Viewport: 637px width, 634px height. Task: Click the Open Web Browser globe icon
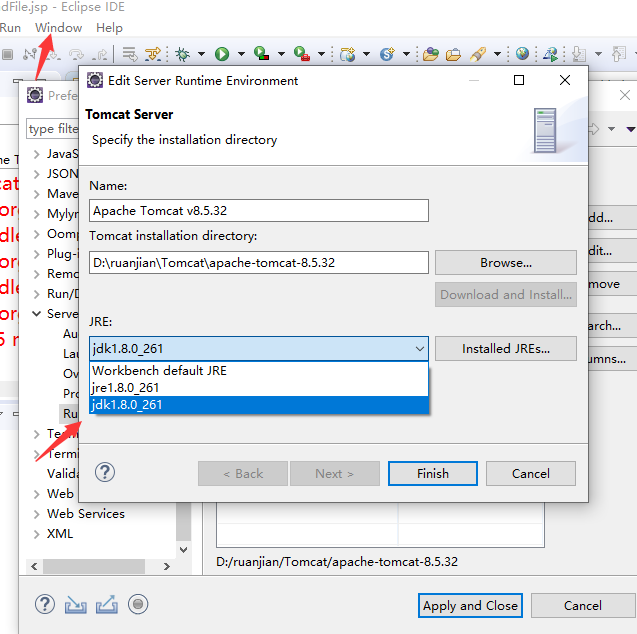(522, 54)
